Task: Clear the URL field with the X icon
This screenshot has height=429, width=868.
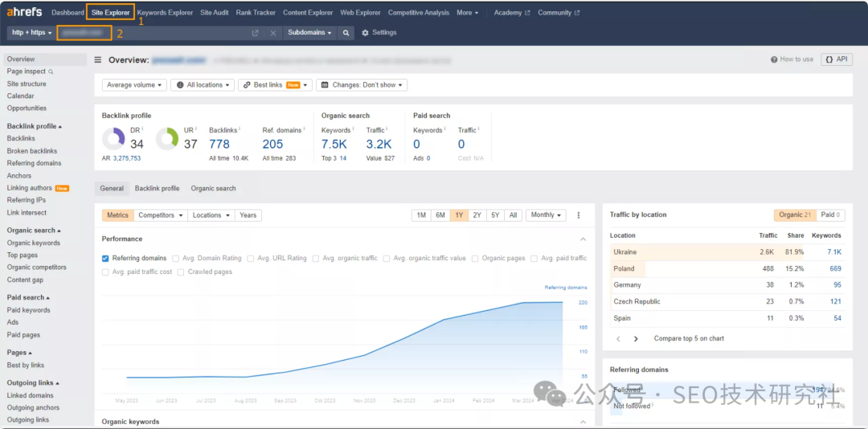Action: coord(273,33)
